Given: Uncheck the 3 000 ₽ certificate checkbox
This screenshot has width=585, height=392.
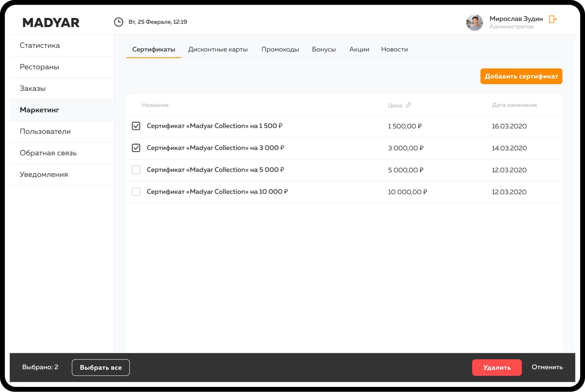Looking at the screenshot, I should click(x=136, y=148).
